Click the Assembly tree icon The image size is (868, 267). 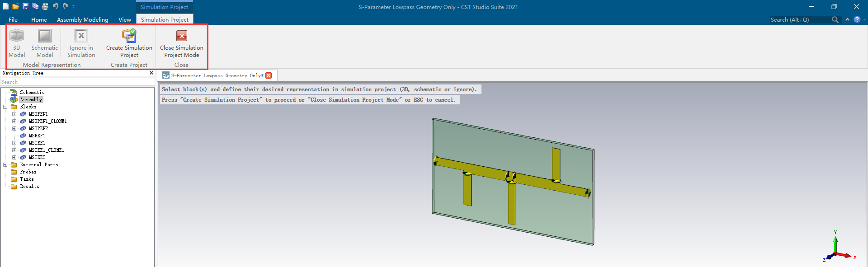[x=14, y=99]
